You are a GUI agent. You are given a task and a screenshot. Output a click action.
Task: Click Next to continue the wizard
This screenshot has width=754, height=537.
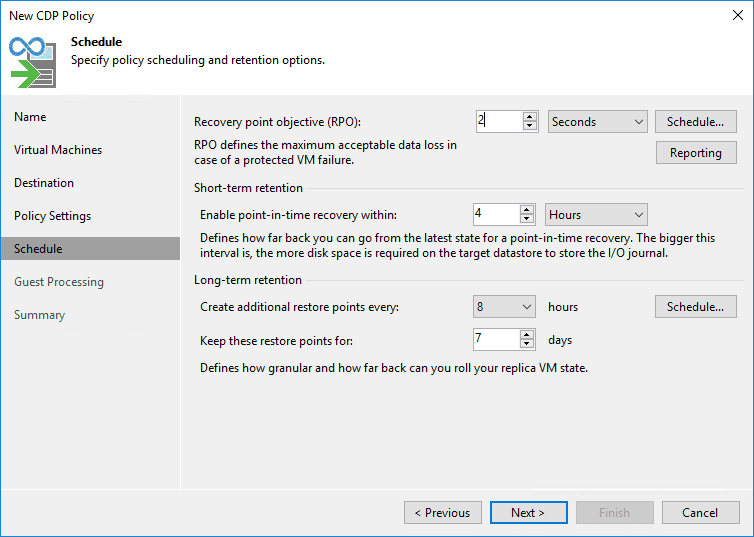pyautogui.click(x=527, y=513)
